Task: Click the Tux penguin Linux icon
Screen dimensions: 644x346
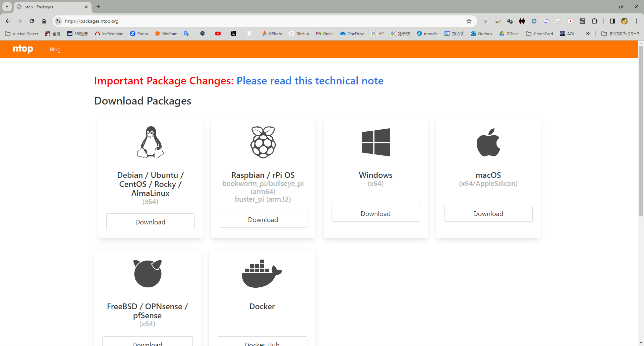Action: point(150,142)
